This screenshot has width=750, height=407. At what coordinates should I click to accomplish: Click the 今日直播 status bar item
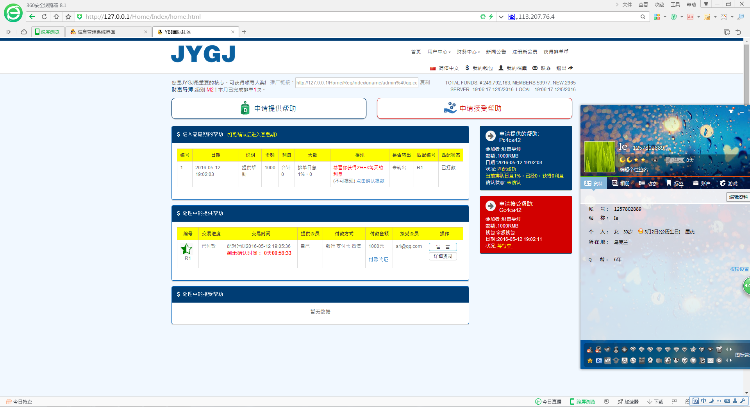pyautogui.click(x=548, y=402)
